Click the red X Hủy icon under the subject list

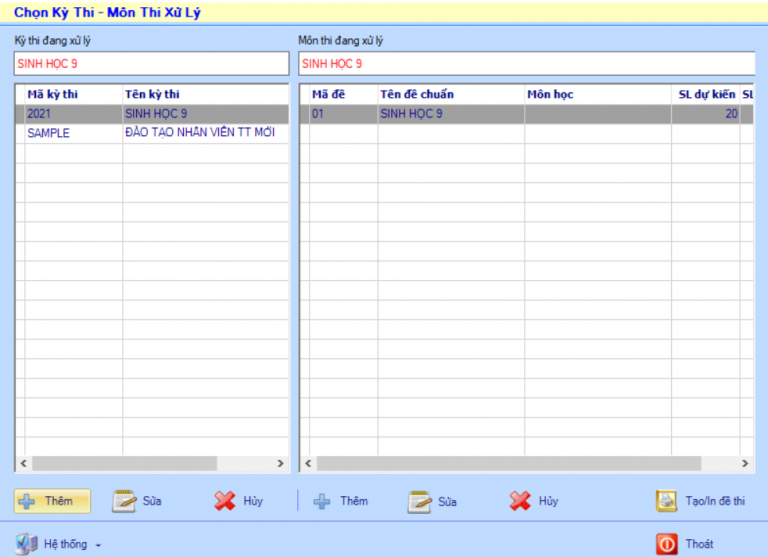click(520, 501)
